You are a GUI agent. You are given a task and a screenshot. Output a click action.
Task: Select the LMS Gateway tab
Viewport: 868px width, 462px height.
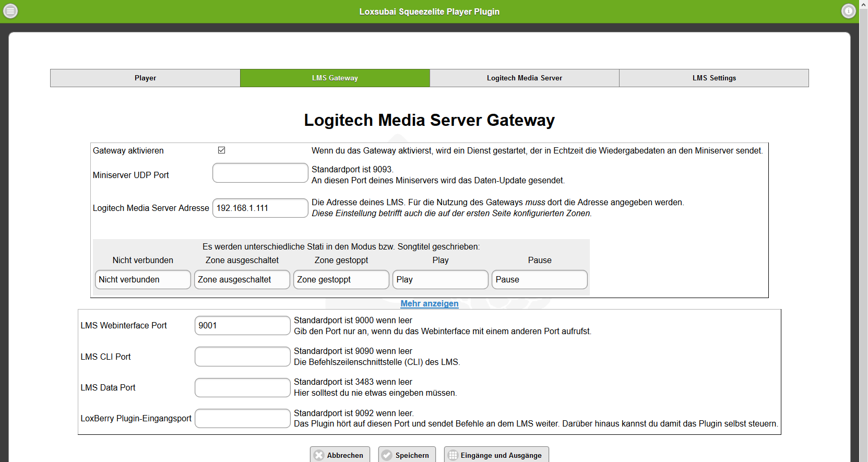335,78
